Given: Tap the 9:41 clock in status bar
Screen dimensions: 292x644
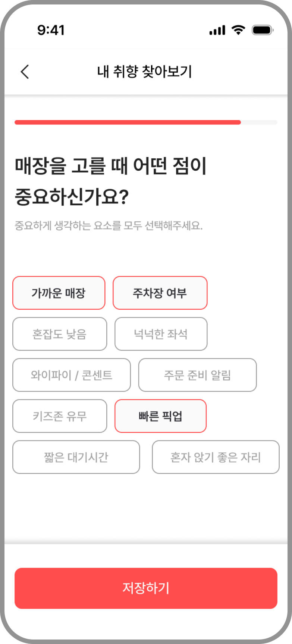Looking at the screenshot, I should pos(51,30).
